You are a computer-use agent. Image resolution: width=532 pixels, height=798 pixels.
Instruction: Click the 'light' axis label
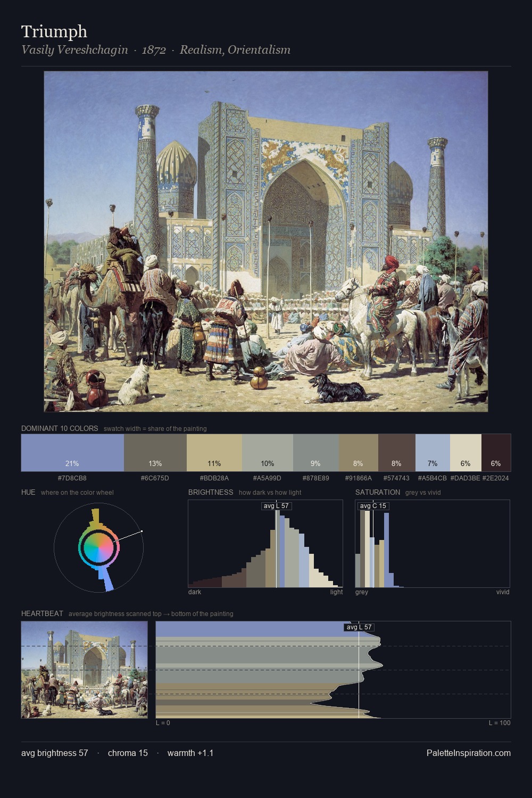tap(337, 592)
